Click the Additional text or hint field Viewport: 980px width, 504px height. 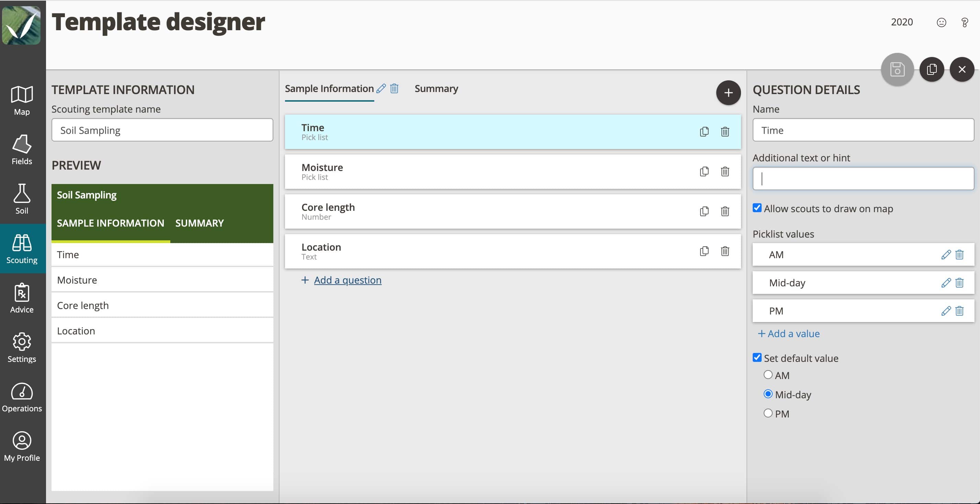[863, 178]
